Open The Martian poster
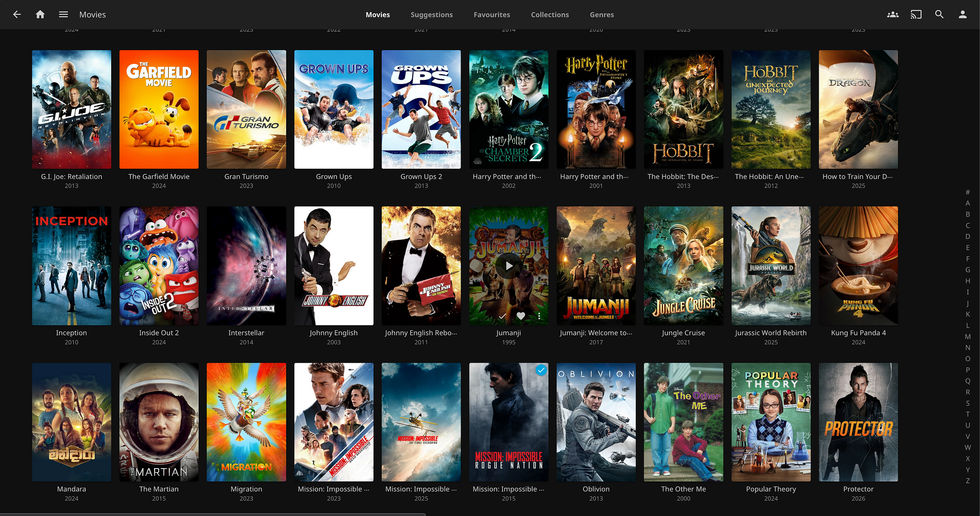This screenshot has height=516, width=980. pyautogui.click(x=159, y=422)
